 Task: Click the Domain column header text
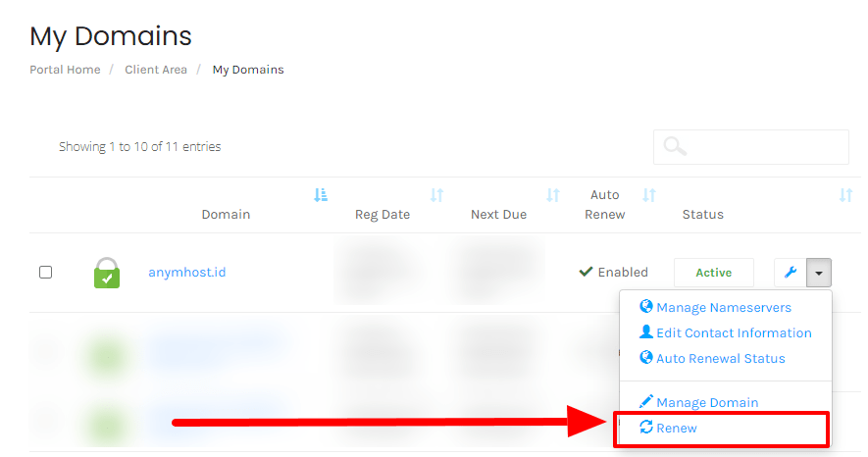point(226,215)
